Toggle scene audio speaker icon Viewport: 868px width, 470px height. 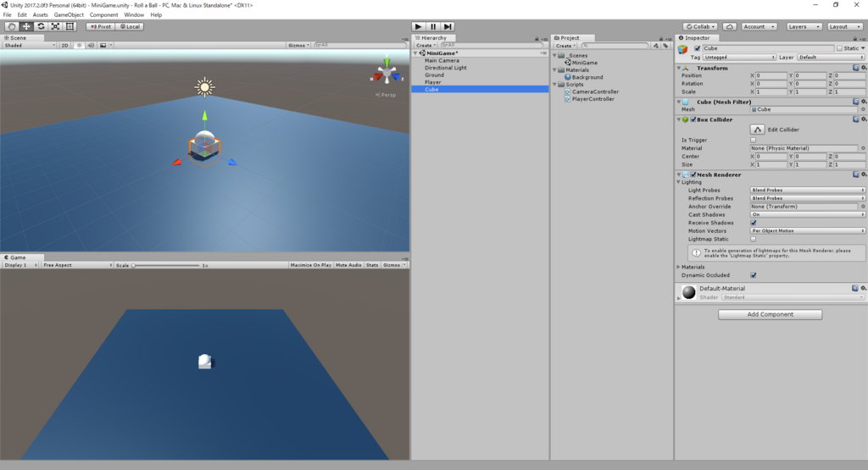pyautogui.click(x=91, y=46)
